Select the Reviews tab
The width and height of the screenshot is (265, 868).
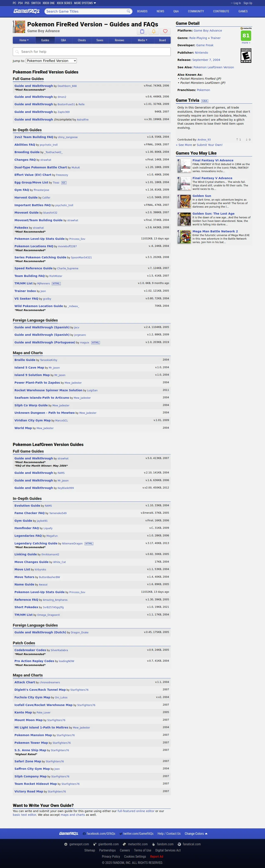click(x=119, y=40)
